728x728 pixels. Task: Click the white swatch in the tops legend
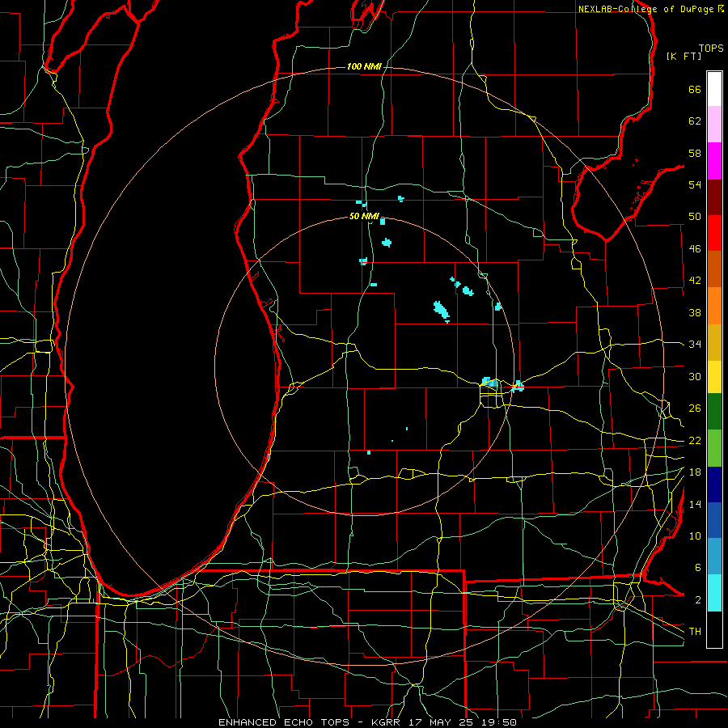click(x=714, y=89)
